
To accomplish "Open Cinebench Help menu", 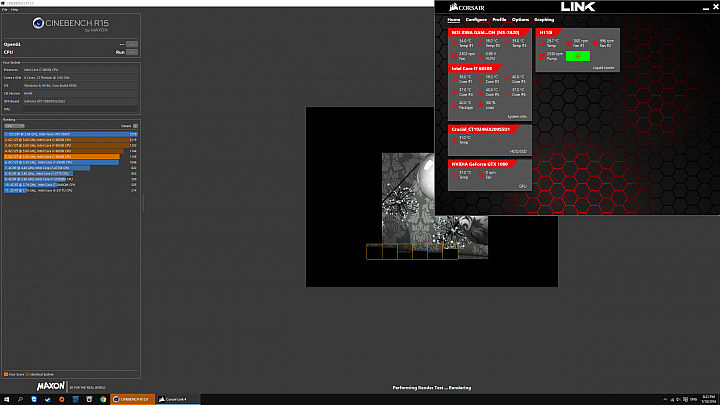I will pos(15,10).
